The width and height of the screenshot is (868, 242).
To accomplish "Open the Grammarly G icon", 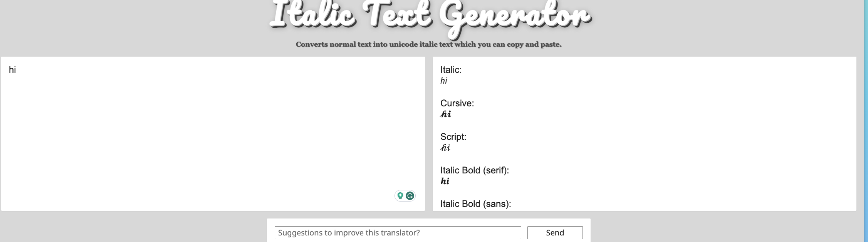I will pyautogui.click(x=410, y=196).
